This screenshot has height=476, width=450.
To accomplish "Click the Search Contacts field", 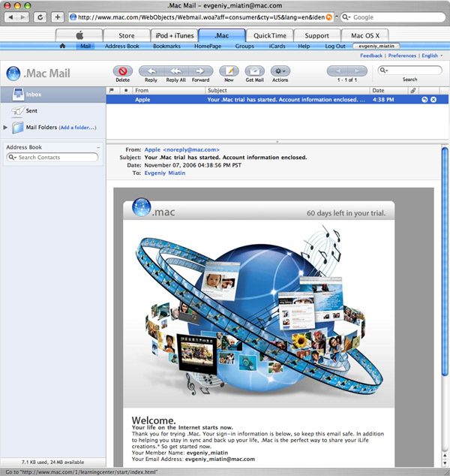I will (52, 157).
